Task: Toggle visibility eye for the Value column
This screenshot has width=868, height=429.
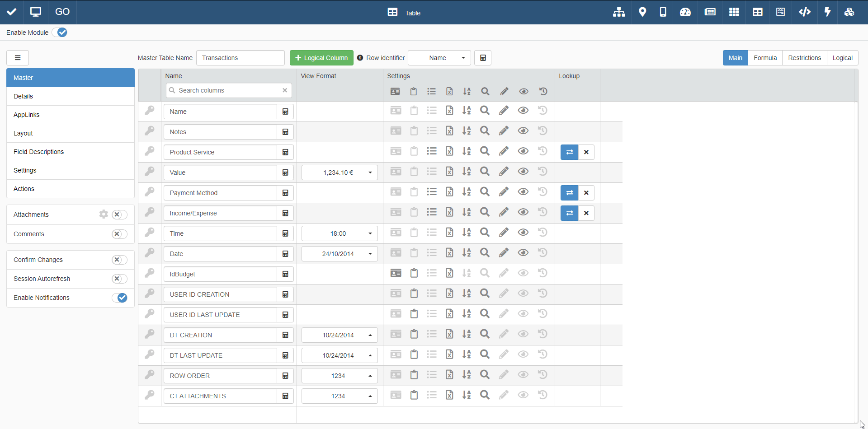Action: pyautogui.click(x=523, y=172)
